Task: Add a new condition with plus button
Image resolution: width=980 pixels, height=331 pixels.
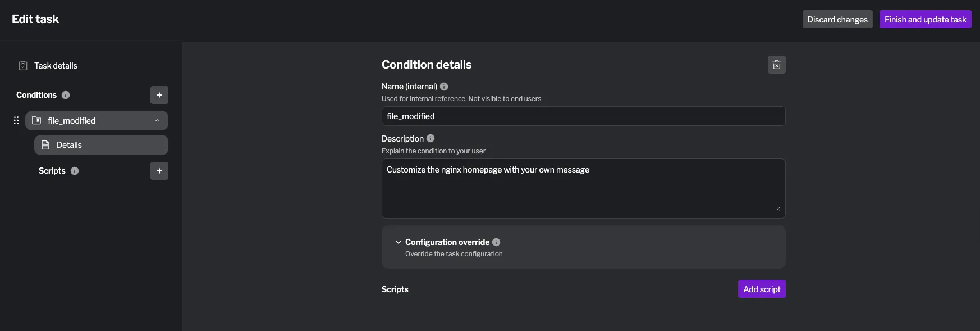Action: click(x=159, y=95)
